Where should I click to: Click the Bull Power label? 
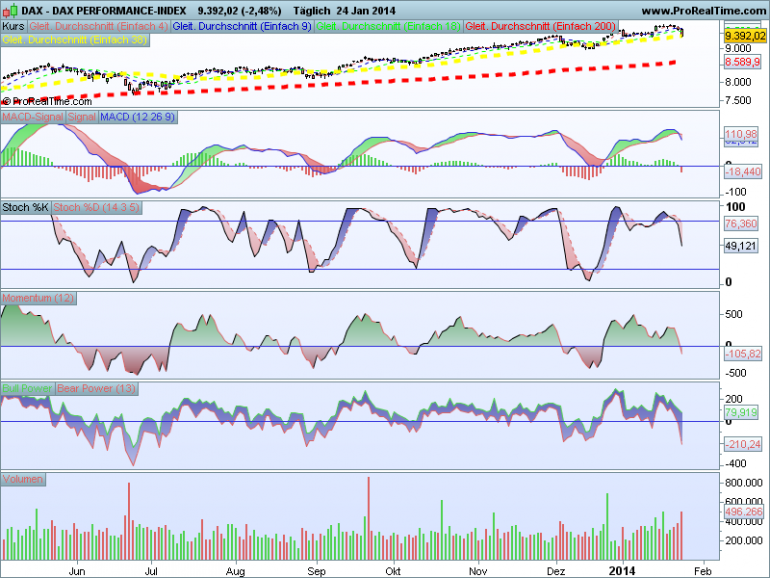click(28, 388)
